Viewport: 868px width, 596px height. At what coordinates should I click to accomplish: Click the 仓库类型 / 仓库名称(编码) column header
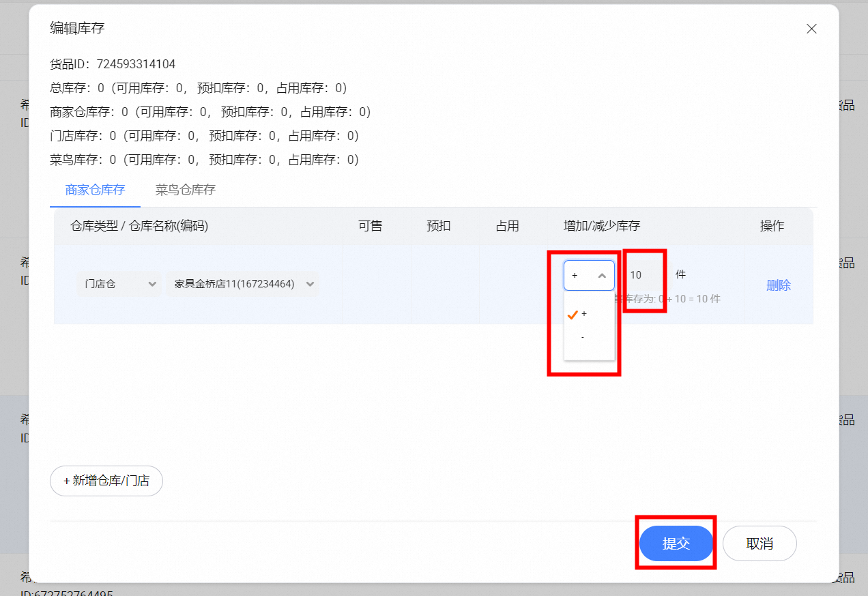[139, 226]
